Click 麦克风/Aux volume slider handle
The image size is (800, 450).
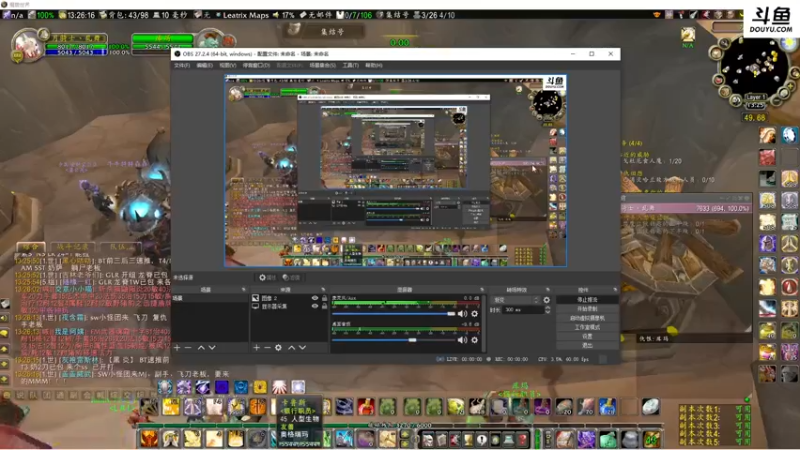point(451,314)
